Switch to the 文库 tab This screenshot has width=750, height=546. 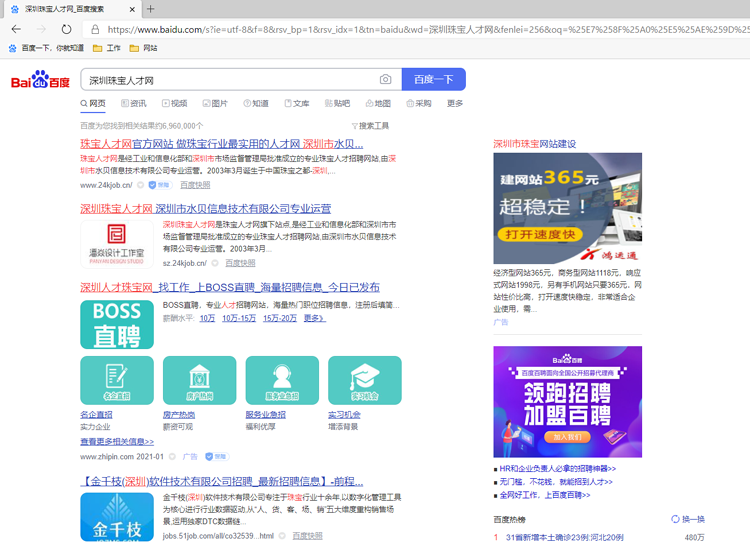(297, 103)
